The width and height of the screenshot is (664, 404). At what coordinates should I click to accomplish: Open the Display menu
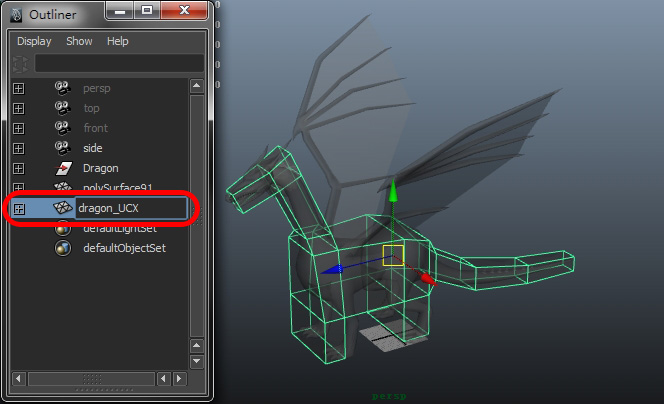[34, 42]
